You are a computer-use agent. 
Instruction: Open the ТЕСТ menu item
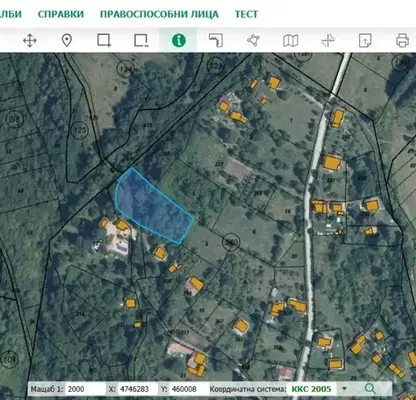(246, 14)
